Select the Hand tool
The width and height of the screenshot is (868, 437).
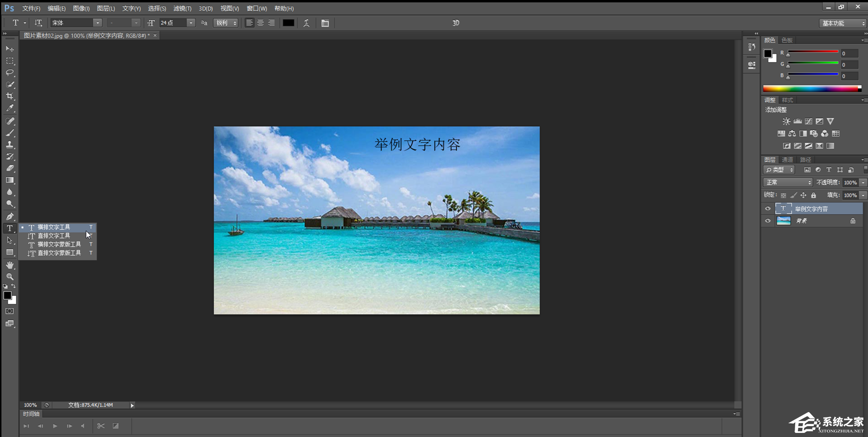[x=10, y=265]
